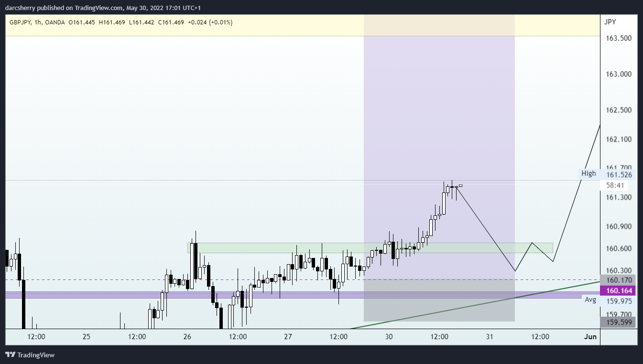Click the 160.300 price axis label

coord(619,270)
